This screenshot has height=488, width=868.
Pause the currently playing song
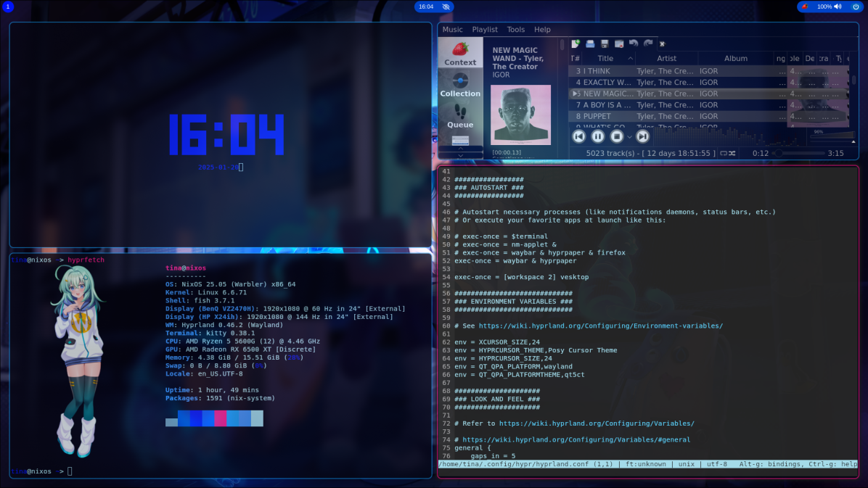tap(598, 136)
